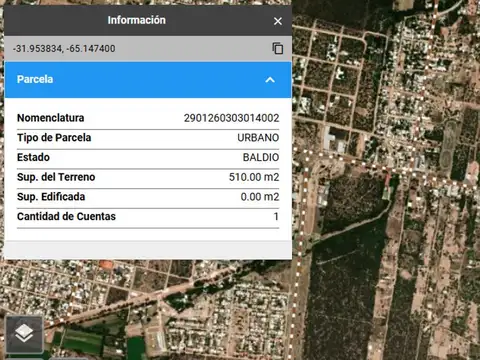The image size is (480, 360).
Task: Select Nomenclatura value 2901260303014002
Action: coord(231,118)
